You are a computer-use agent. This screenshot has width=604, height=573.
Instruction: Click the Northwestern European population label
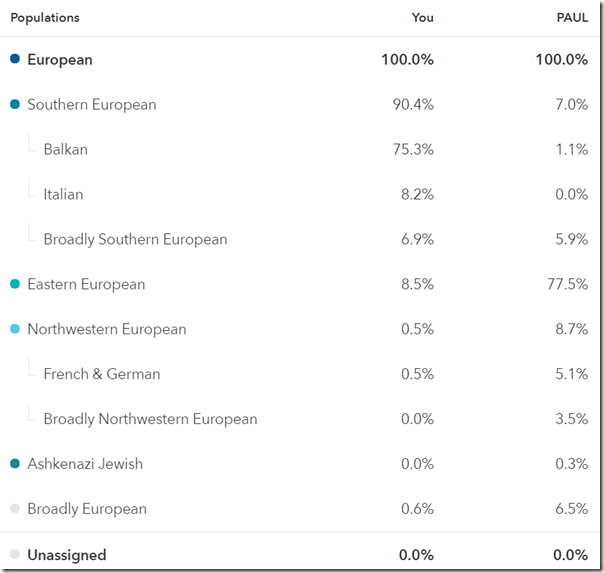pyautogui.click(x=107, y=329)
